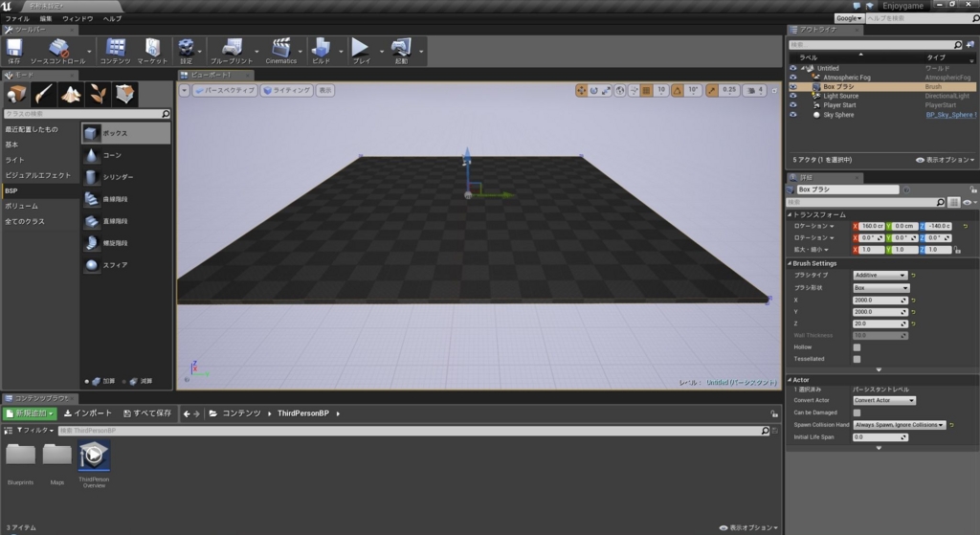Select Foliage mode leaf icon
Image resolution: width=980 pixels, height=535 pixels.
click(x=99, y=94)
